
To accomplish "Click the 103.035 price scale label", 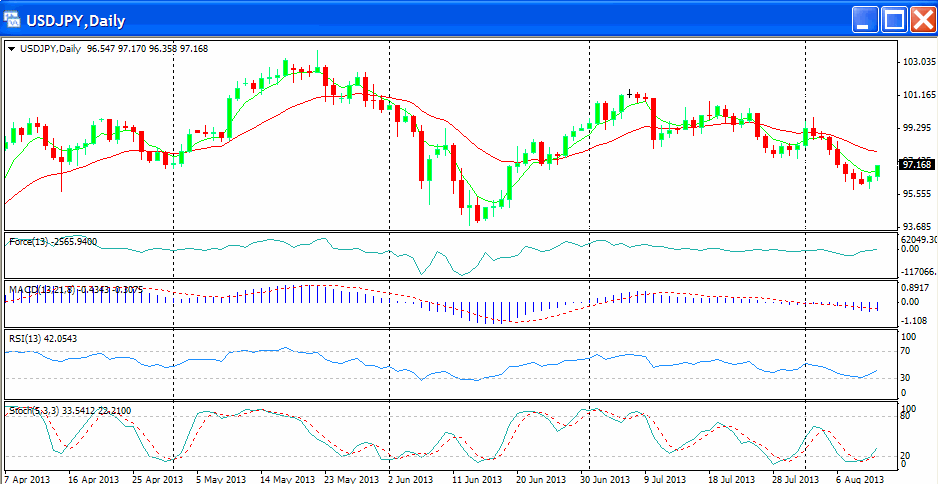I will coord(917,62).
